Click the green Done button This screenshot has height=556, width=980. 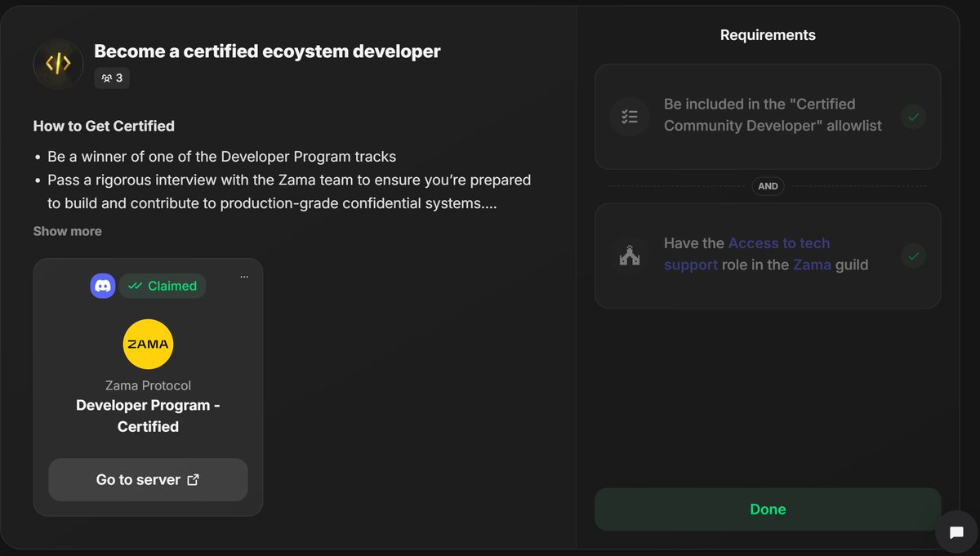click(768, 509)
